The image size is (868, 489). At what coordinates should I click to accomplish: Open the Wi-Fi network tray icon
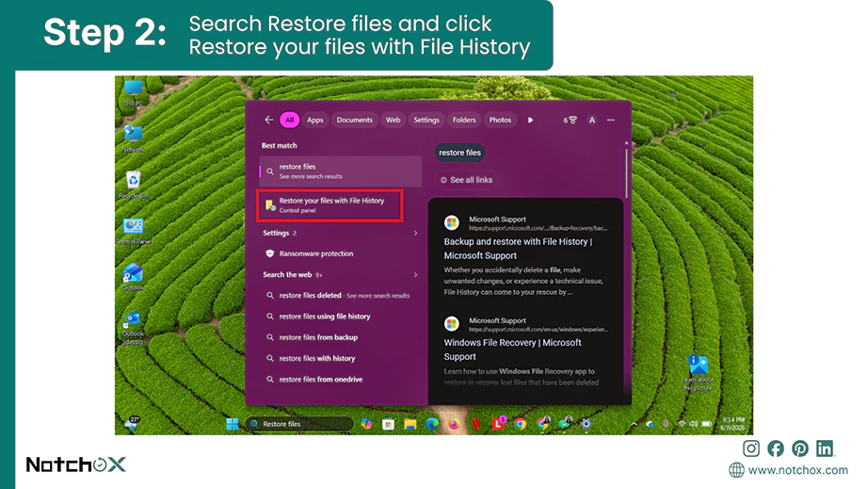(682, 424)
